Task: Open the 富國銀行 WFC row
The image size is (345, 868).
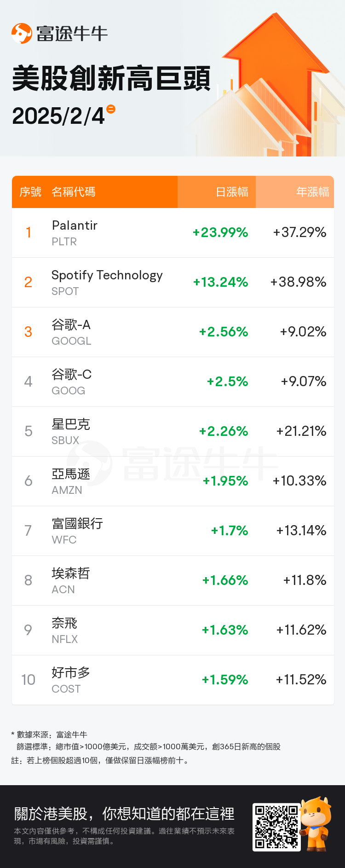Action: tap(173, 531)
